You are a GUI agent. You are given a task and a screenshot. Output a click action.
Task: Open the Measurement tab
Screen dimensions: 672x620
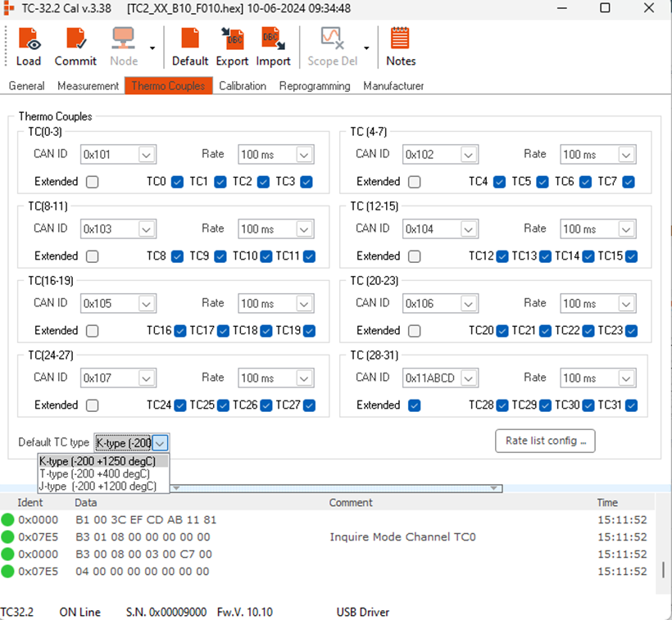[89, 86]
